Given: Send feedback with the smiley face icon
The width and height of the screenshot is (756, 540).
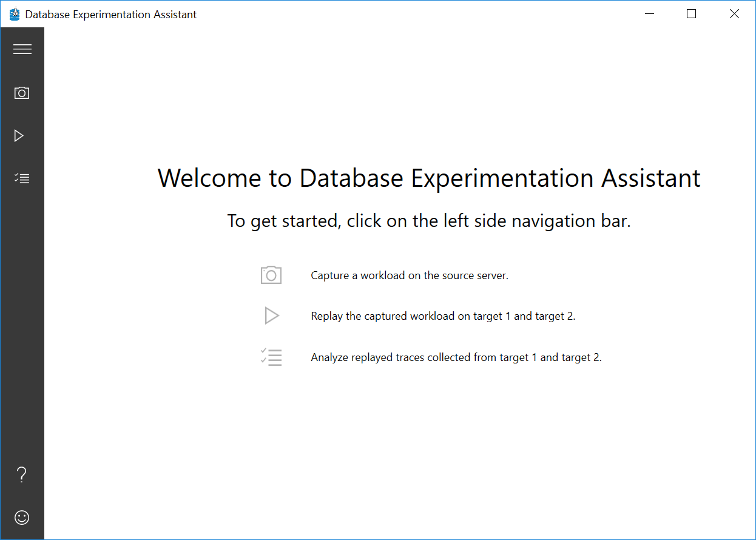Looking at the screenshot, I should (x=22, y=518).
